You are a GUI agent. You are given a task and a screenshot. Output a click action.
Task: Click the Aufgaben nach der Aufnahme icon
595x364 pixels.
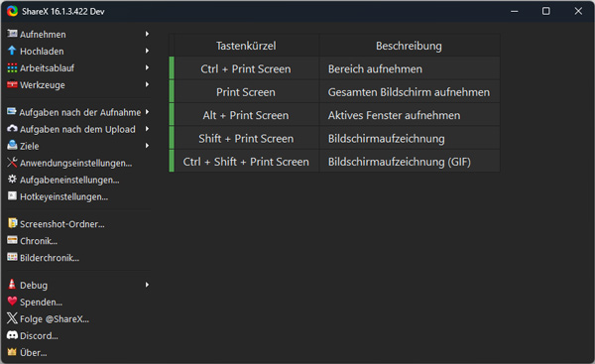12,112
